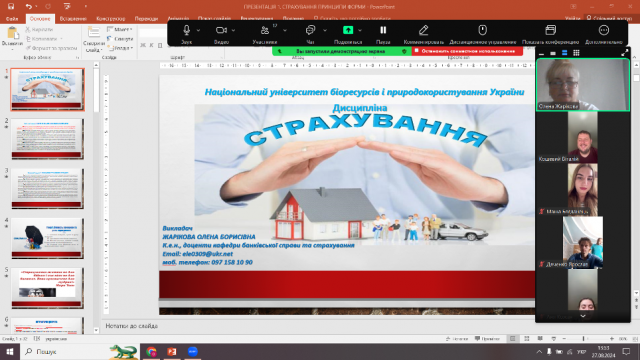Viewport: 640px width, 360px height.
Task: Select slide 2 thumbnail
Action: [x=48, y=139]
